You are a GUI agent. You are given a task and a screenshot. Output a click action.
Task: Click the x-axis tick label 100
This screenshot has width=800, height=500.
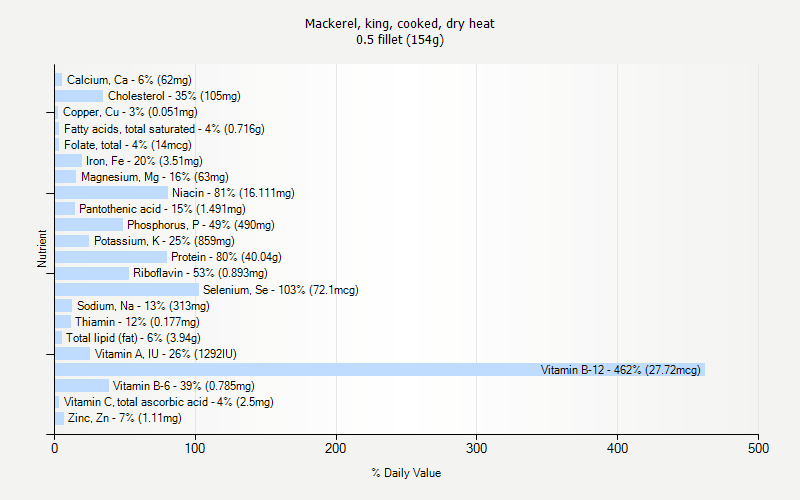[195, 448]
